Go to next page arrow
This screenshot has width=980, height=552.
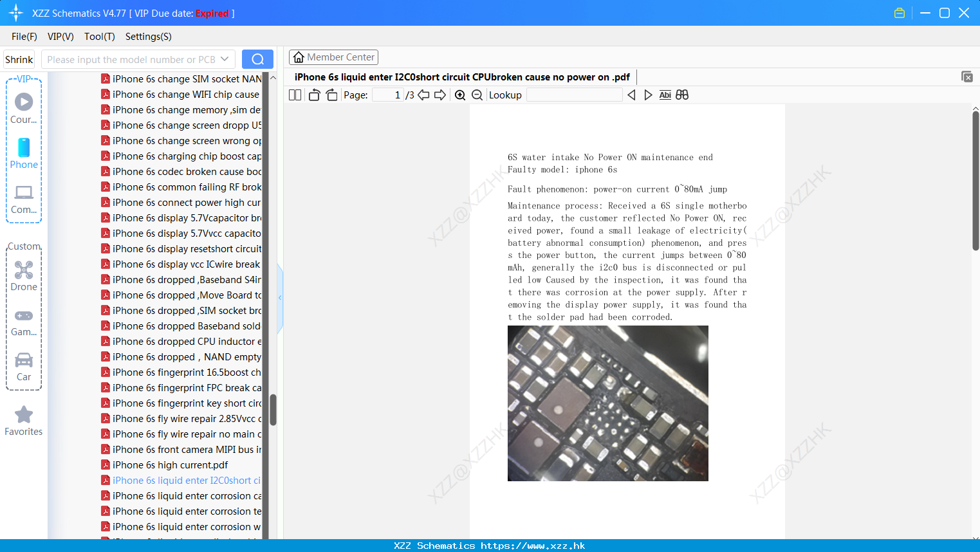coord(440,95)
